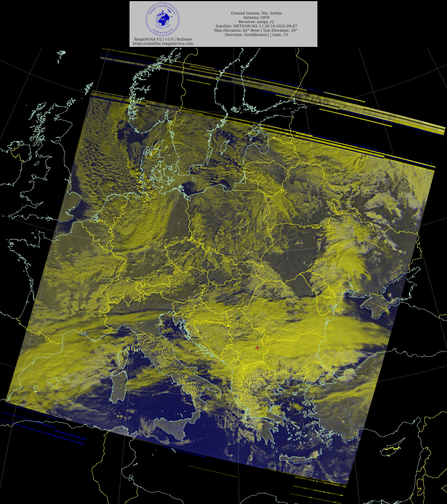The image size is (447, 504).
Task: Open the satellite.voxgalactica.com link
Action: 163,44
